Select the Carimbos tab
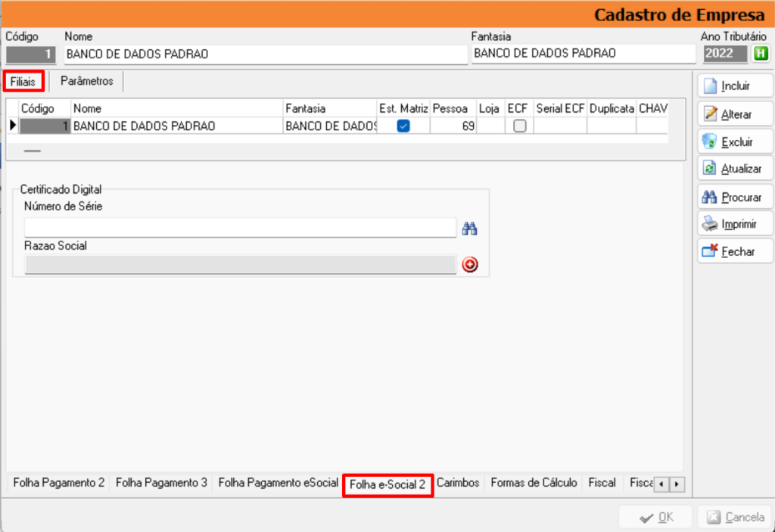The image size is (775, 532). coord(458,483)
